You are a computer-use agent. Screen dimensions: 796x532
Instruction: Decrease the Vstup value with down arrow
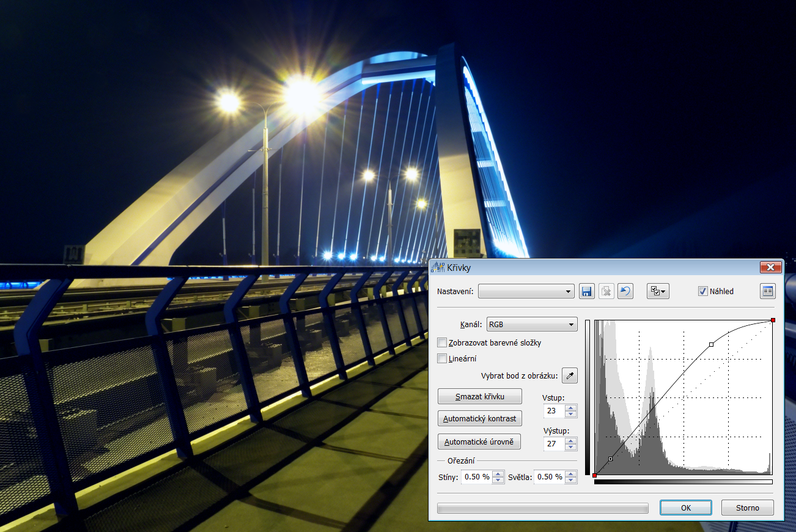(x=571, y=415)
